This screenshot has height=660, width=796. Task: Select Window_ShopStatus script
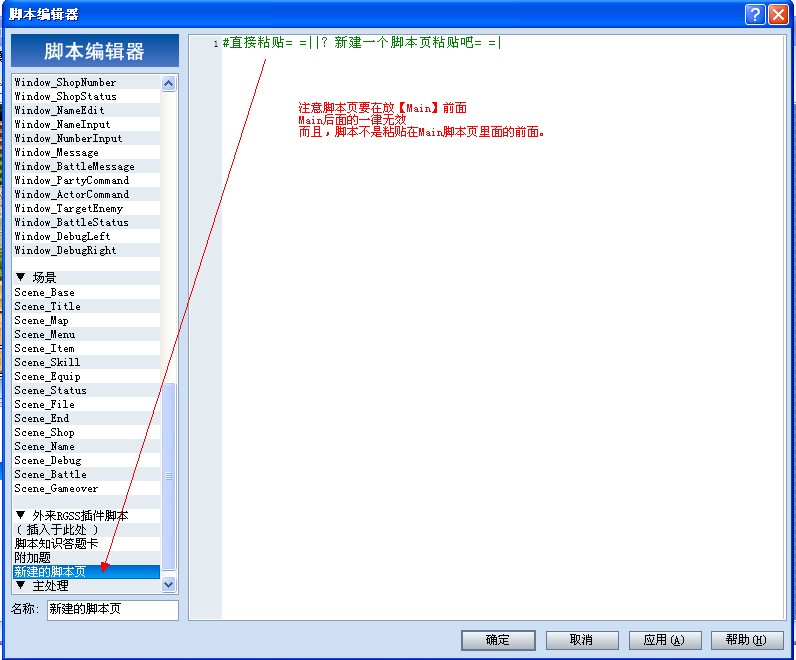tap(86, 96)
